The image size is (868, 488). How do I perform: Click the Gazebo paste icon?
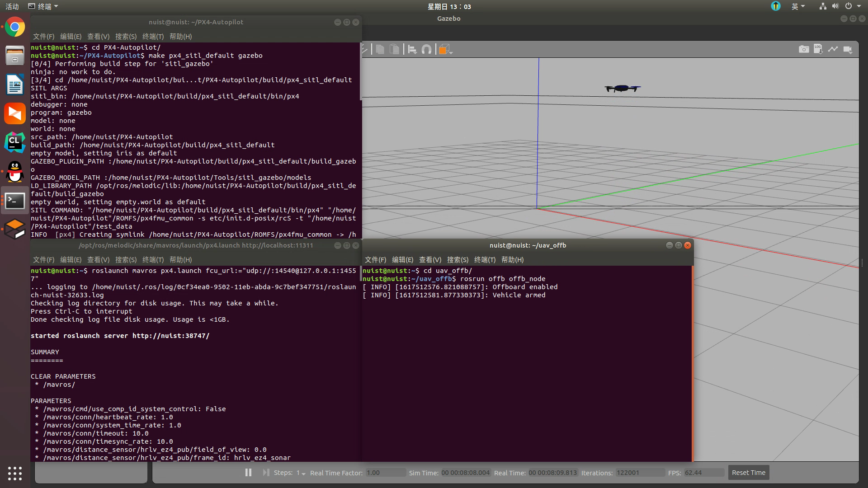coord(395,49)
